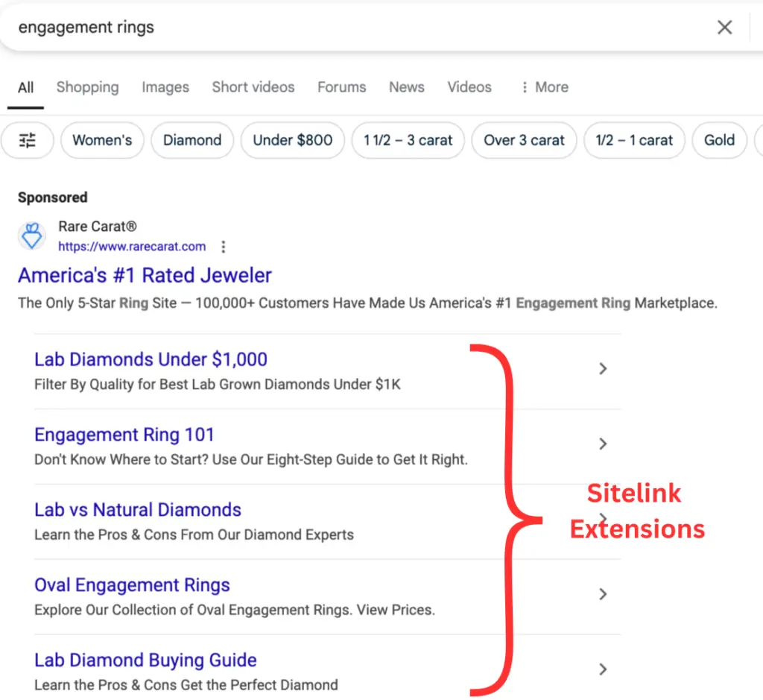Open America's #1 Rated Jeweler ad link
Screen dimensions: 763x700
point(145,275)
